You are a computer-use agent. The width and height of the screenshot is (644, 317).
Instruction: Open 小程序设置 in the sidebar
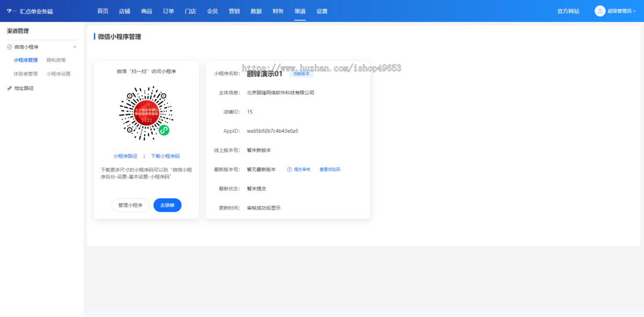(58, 74)
